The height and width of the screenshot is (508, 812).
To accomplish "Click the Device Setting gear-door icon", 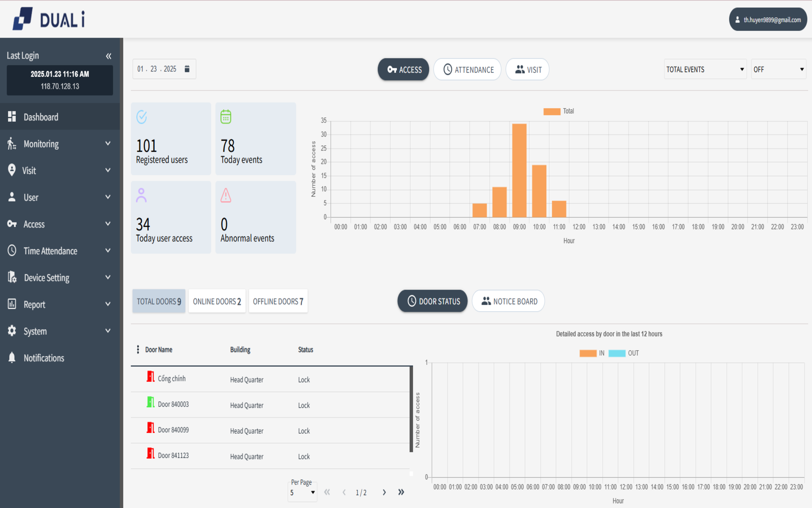I will pyautogui.click(x=12, y=277).
